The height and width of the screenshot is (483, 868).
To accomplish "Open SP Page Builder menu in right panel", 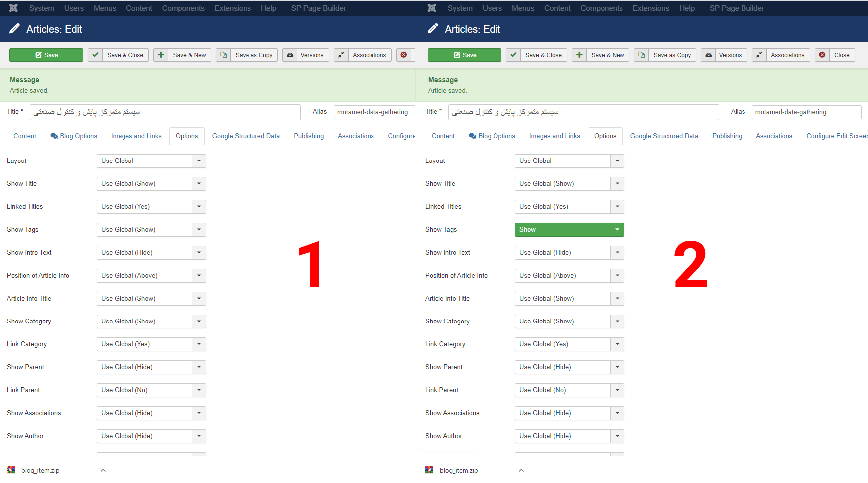I will tap(737, 8).
